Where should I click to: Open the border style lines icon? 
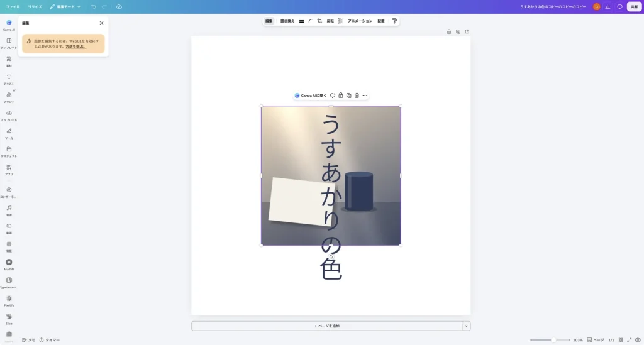pyautogui.click(x=301, y=21)
